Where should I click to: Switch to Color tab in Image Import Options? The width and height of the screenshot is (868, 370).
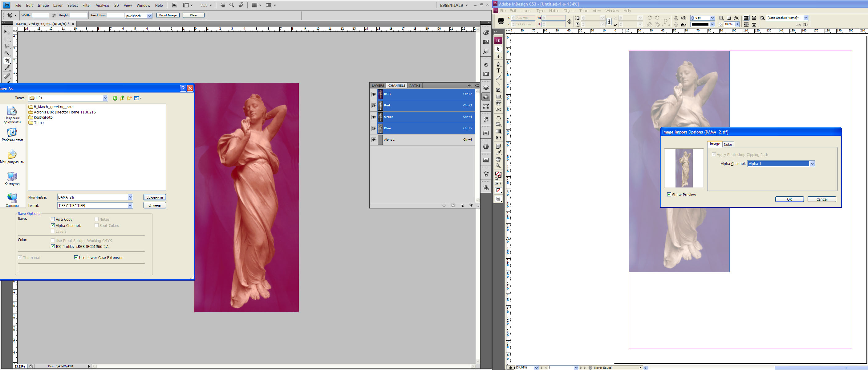pos(728,144)
